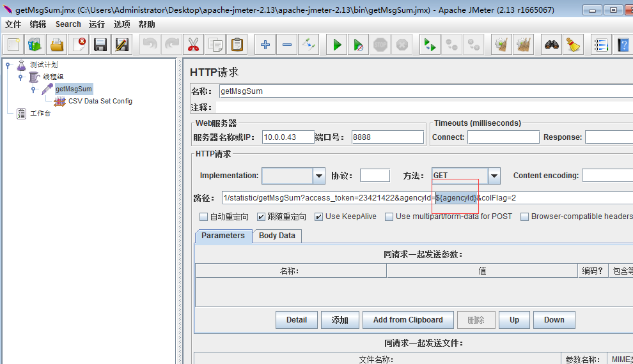Switch to the Parameters tab

point(223,236)
